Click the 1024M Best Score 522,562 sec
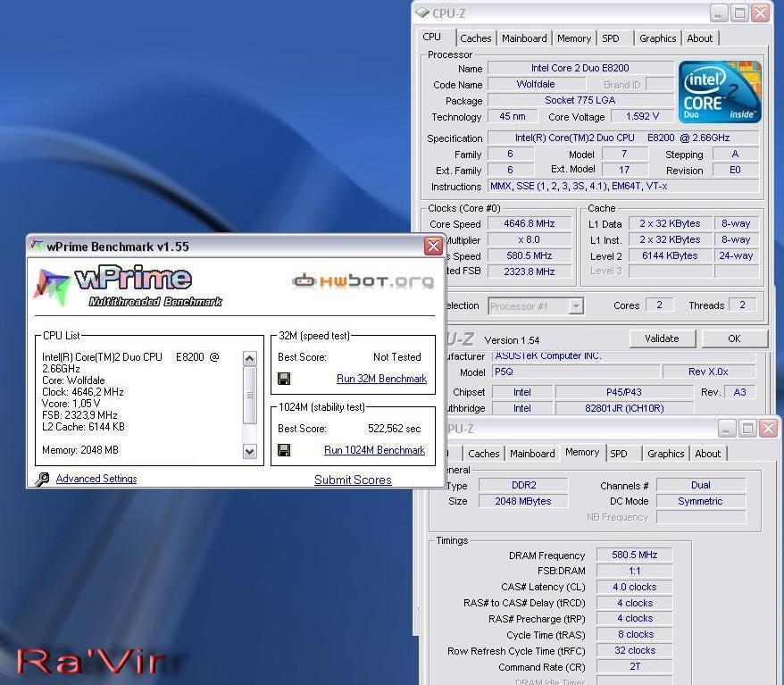 (394, 429)
